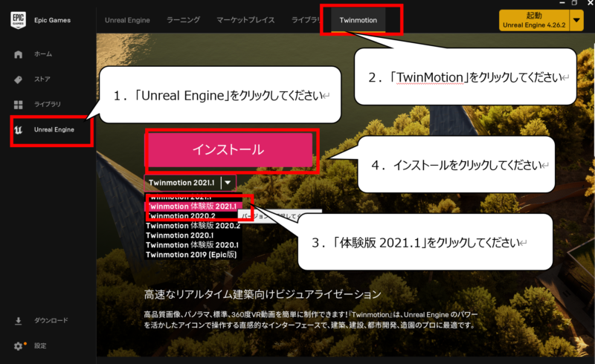Click the 起動 Unreal Engine 4.26.2 button
Image resolution: width=595 pixels, height=364 pixels.
tap(534, 20)
